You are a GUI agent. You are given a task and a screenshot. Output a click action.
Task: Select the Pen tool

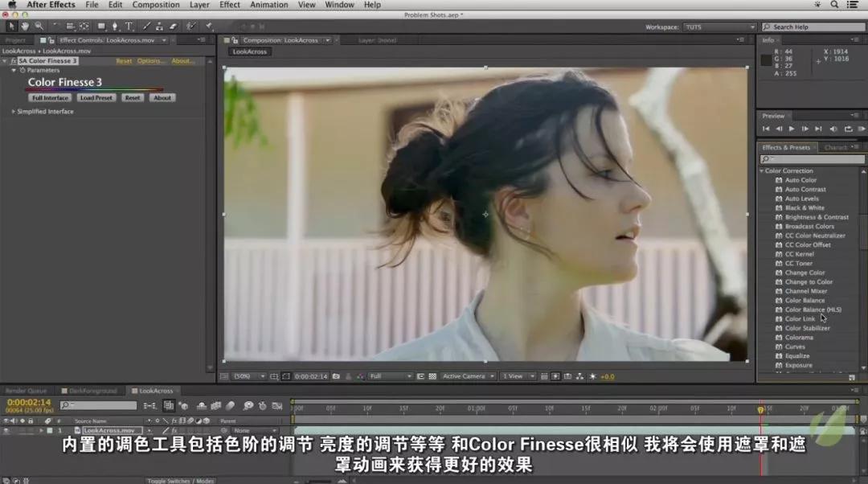[x=113, y=27]
